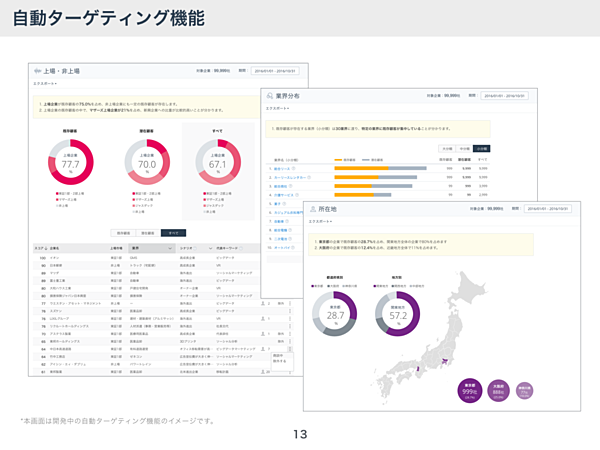Select the すべて tab above company table
The height and width of the screenshot is (450, 600).
175,231
